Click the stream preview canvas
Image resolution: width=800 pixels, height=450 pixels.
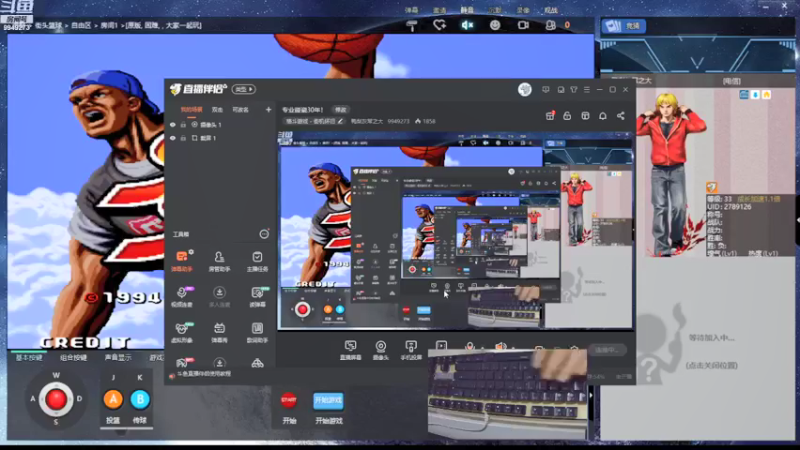click(456, 231)
